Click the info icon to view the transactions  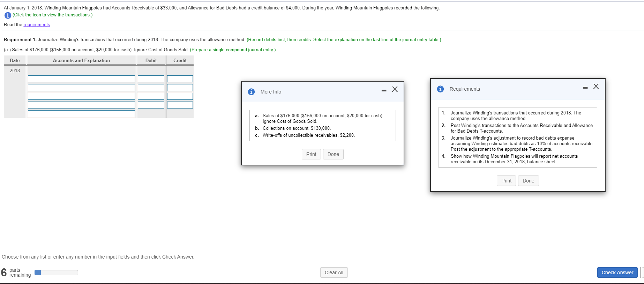coord(8,15)
